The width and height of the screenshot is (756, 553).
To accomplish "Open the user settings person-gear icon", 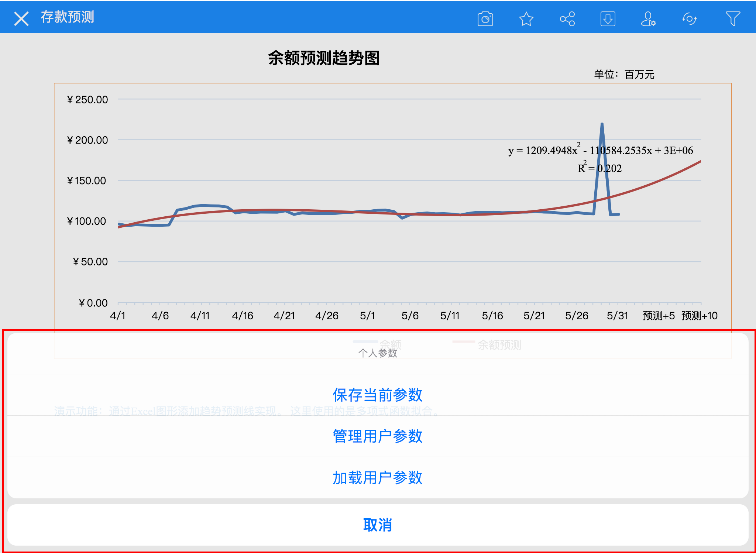I will (648, 19).
